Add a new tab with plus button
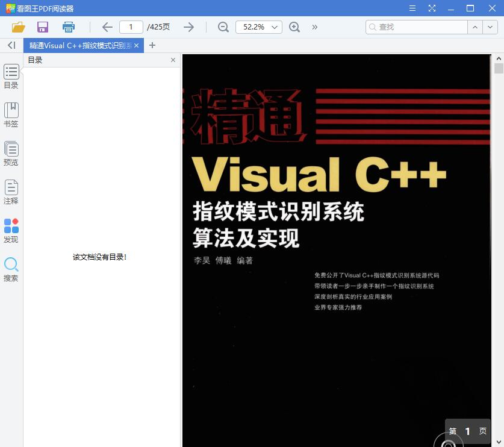 pos(152,46)
